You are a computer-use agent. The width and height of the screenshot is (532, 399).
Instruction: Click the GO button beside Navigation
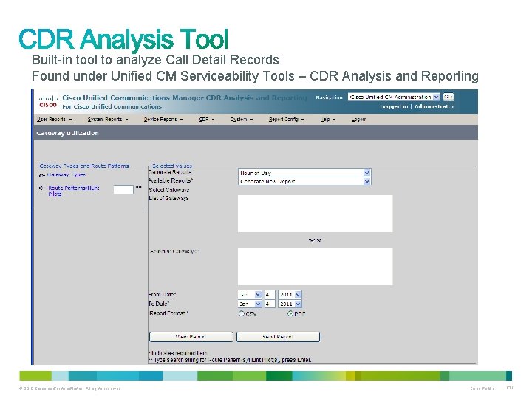[449, 97]
